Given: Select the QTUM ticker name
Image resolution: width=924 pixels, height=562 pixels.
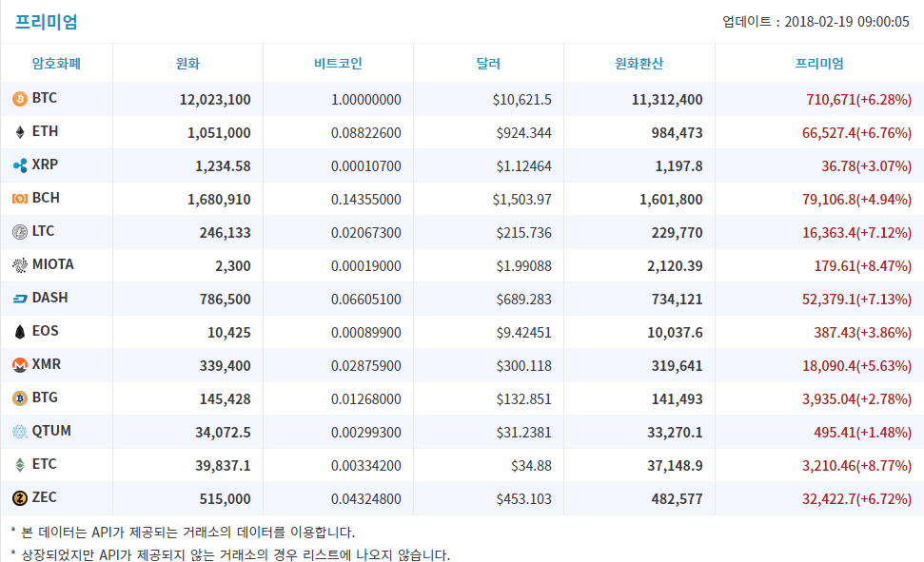Looking at the screenshot, I should [x=51, y=431].
